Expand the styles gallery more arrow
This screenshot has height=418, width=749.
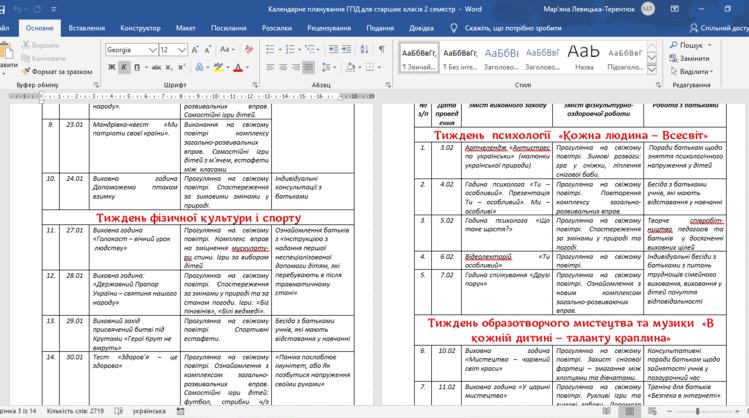(652, 70)
